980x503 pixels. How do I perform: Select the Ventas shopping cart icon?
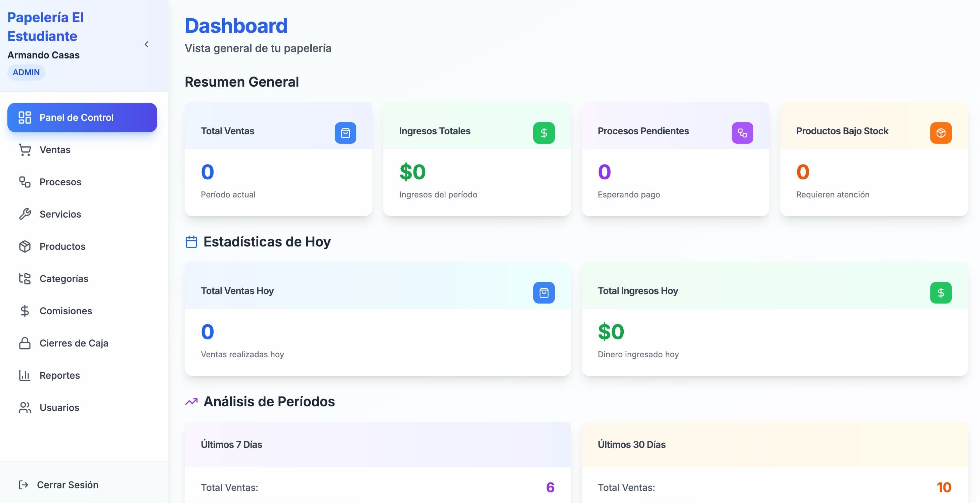25,149
